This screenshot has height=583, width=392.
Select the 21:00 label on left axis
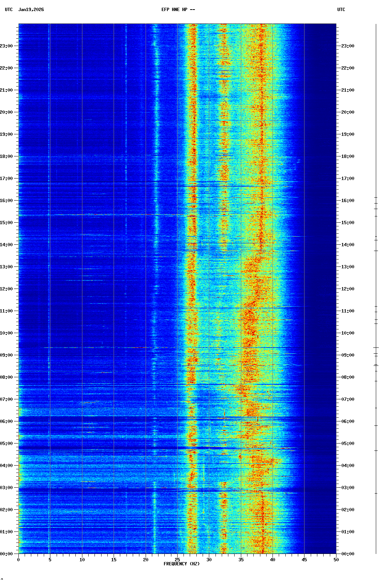click(x=6, y=90)
